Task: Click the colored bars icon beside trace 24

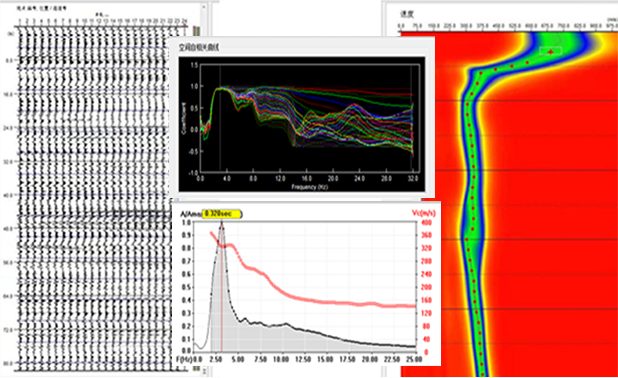Action: point(196,31)
